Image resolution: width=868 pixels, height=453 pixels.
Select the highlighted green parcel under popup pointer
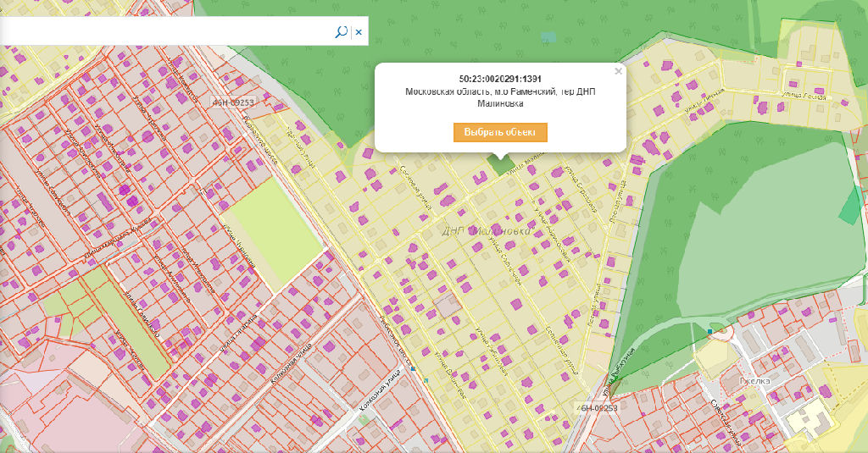click(499, 165)
